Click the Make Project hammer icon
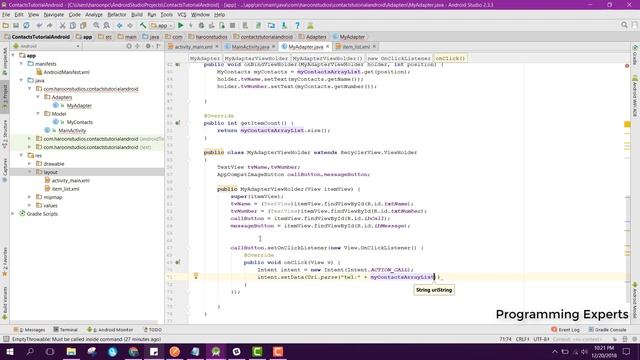 (x=143, y=25)
